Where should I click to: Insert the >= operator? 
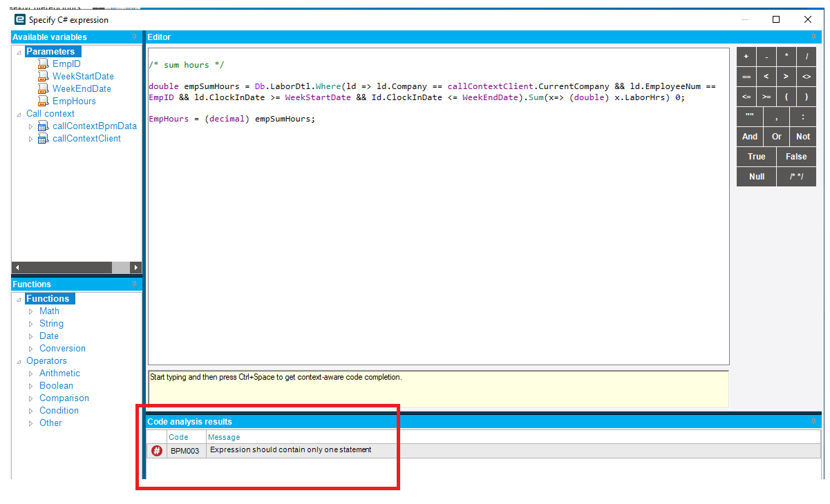pyautogui.click(x=766, y=97)
